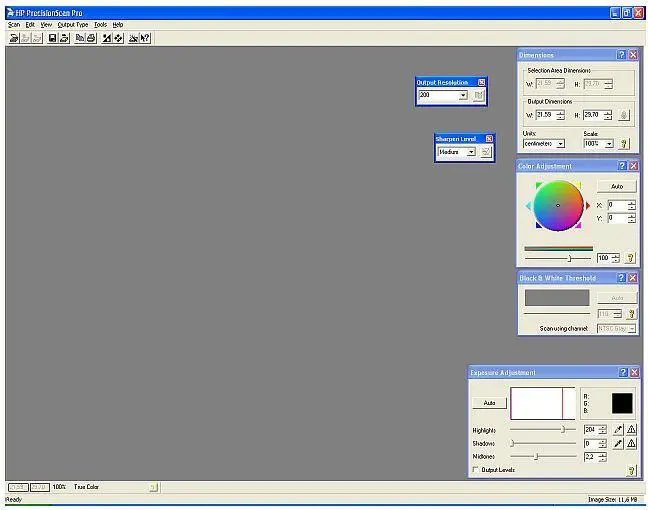Click the exposure histogram preview

click(x=543, y=403)
